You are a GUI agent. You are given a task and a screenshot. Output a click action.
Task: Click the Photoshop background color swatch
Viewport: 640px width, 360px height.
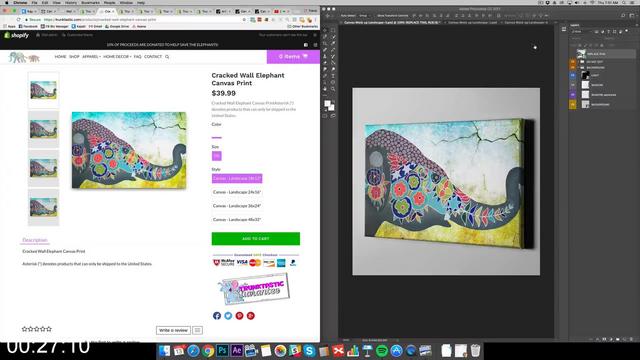pos(331,107)
